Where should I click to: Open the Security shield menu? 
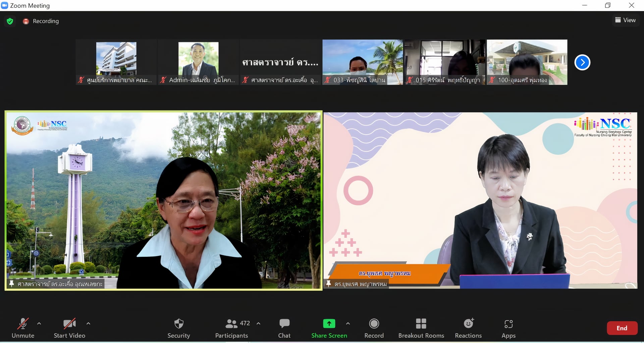point(179,328)
